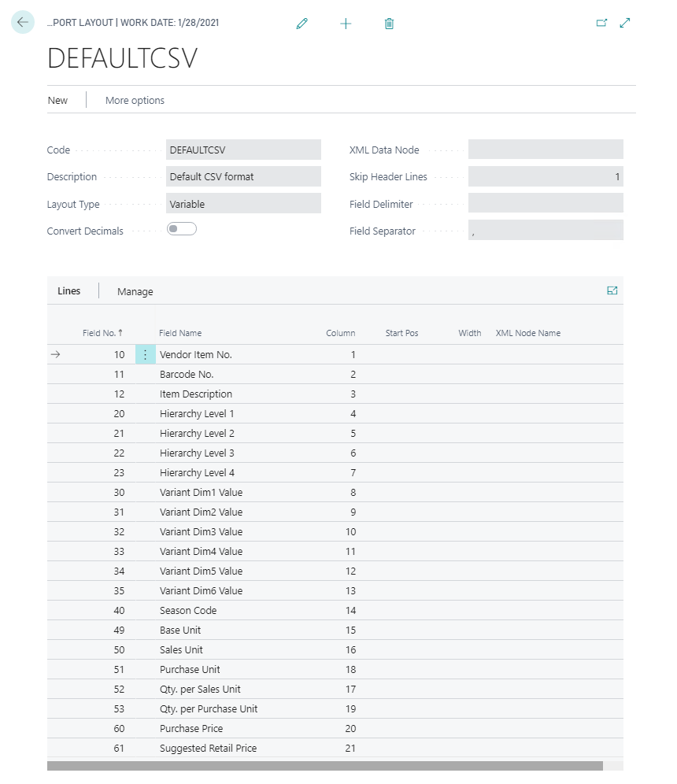Screen dimensions: 677x784
Task: Open page in new window icon
Action: 601,23
